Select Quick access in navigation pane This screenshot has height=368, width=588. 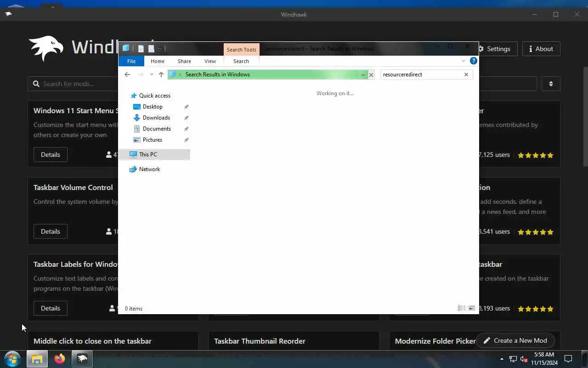click(x=154, y=96)
